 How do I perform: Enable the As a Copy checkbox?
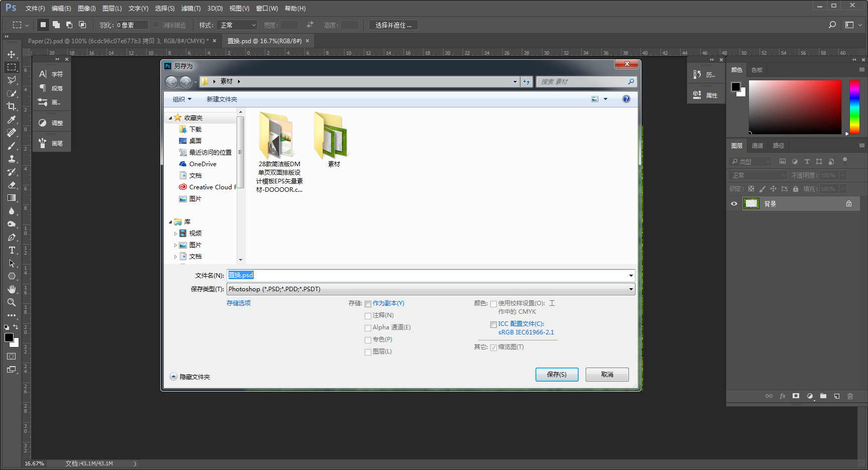pos(368,304)
